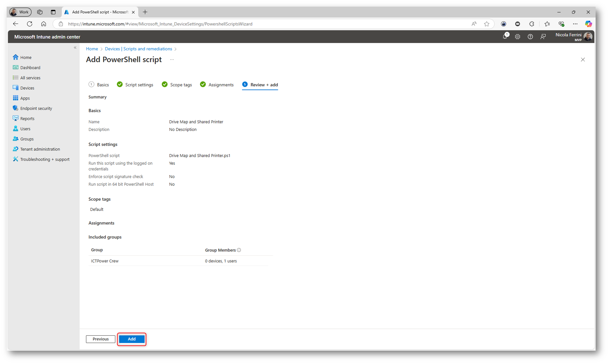Open the Home breadcrumb link
609x364 pixels.
coord(92,49)
